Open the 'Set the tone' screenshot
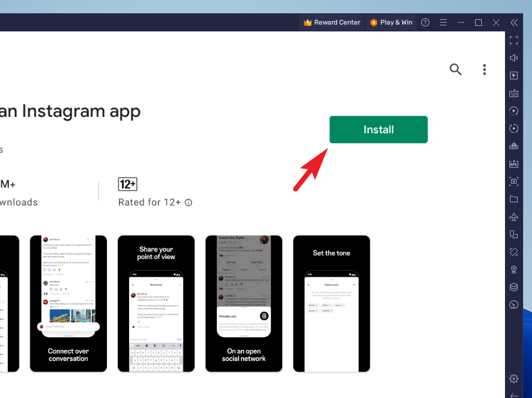This screenshot has width=532, height=398. pos(331,304)
